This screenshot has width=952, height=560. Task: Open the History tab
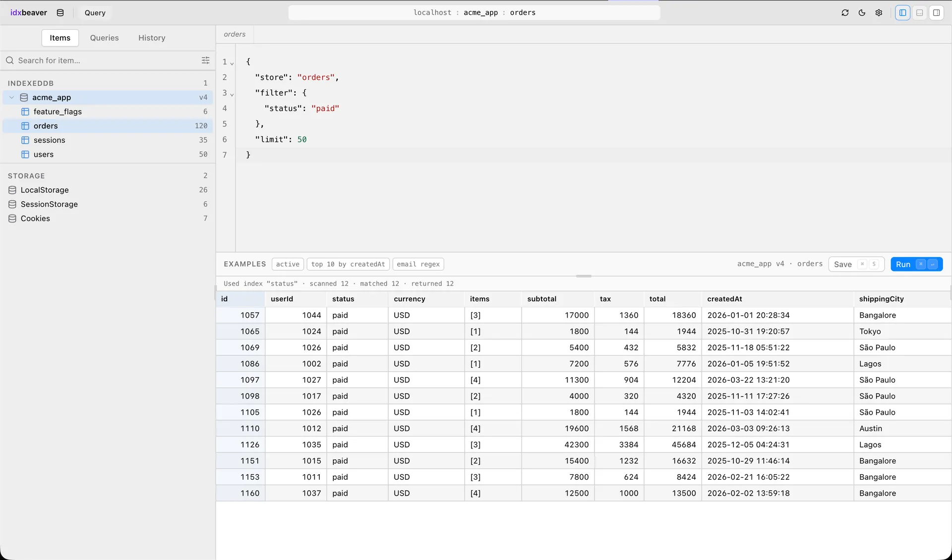(152, 38)
